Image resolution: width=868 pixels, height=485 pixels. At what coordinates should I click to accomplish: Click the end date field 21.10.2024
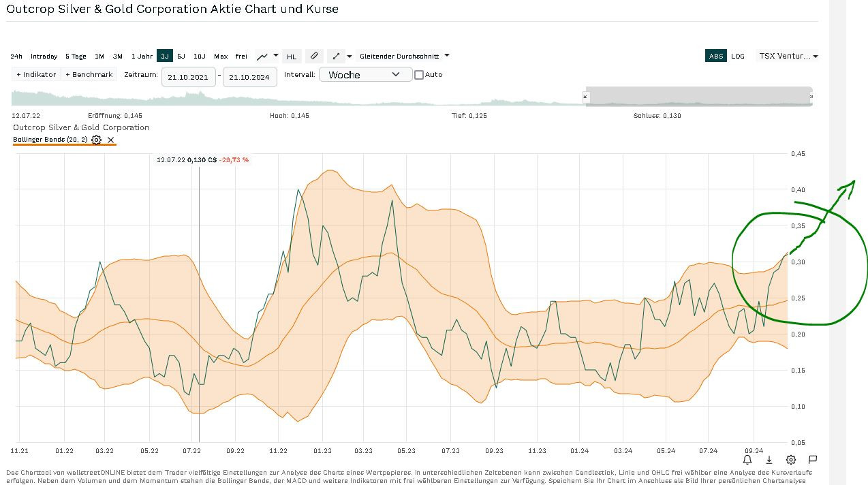click(x=250, y=76)
